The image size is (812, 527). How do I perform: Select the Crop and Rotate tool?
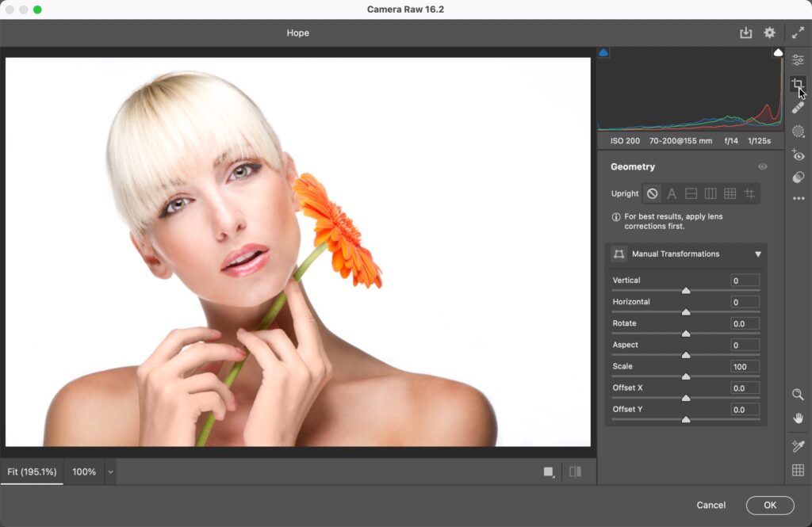click(797, 84)
